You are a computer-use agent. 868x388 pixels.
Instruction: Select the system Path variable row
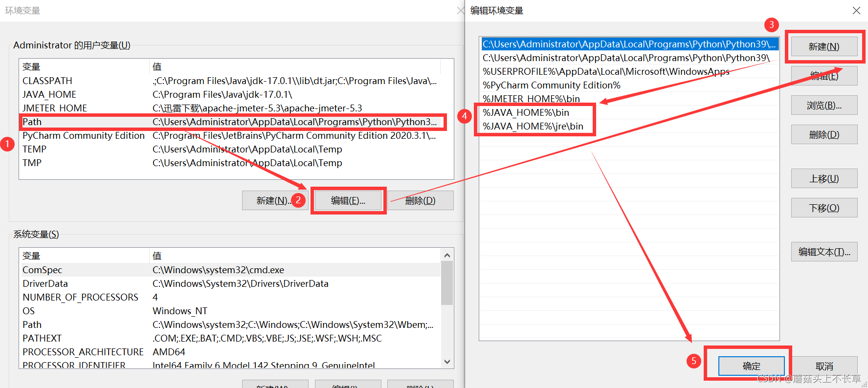click(x=230, y=324)
